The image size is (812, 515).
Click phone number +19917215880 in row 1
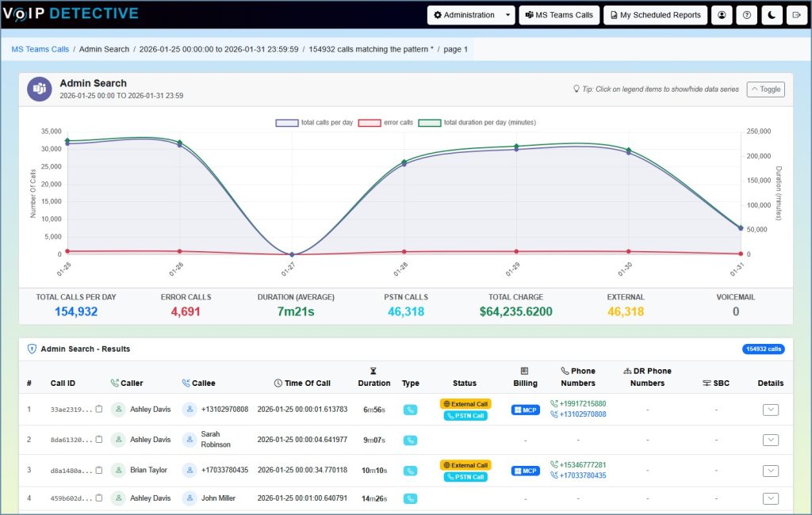pos(583,404)
